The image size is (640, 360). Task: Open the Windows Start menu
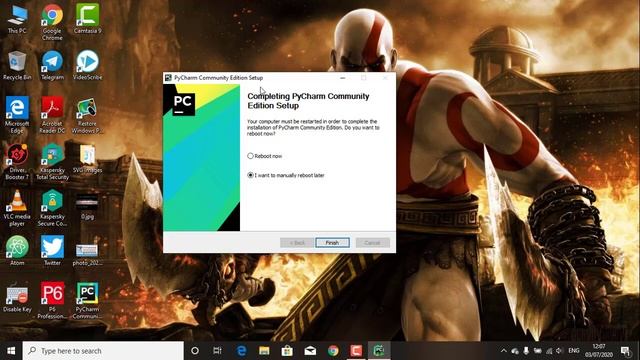[11, 351]
